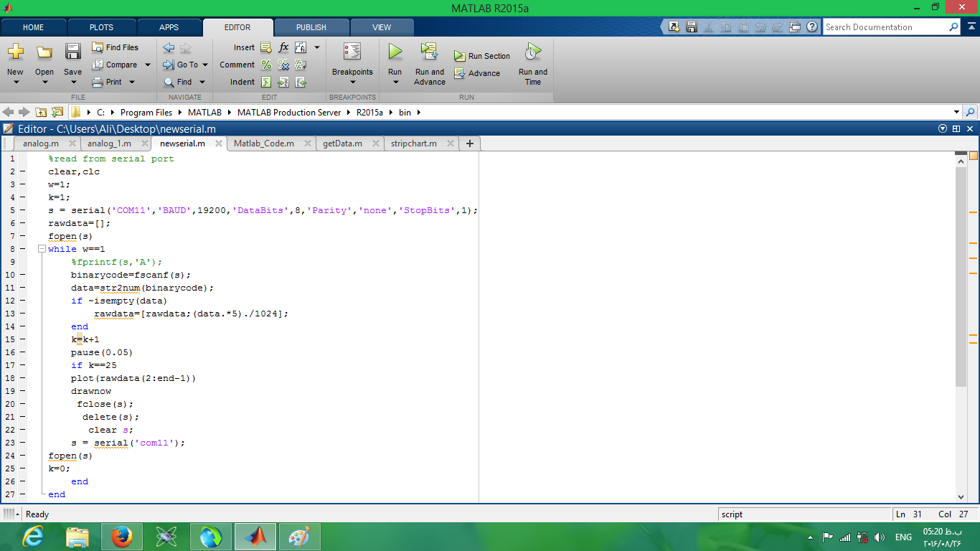This screenshot has height=551, width=980.
Task: Click the decrease indent icon
Action: 301,82
